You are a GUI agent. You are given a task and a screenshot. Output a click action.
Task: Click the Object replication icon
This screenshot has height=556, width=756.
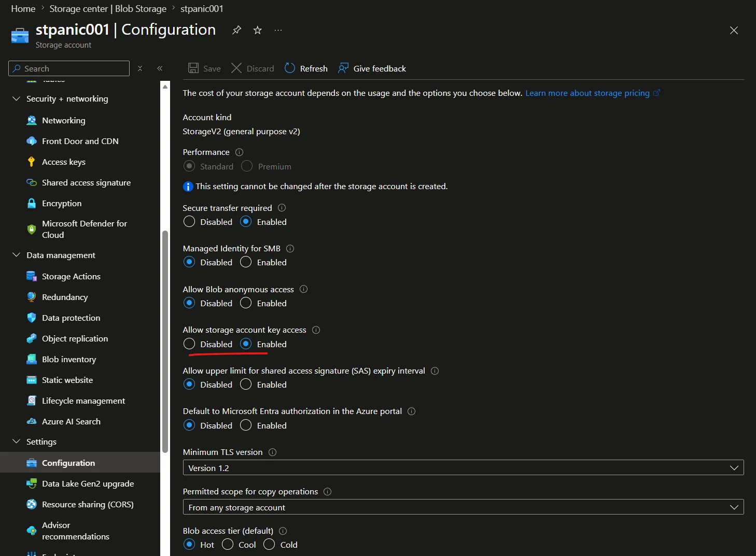(x=32, y=338)
